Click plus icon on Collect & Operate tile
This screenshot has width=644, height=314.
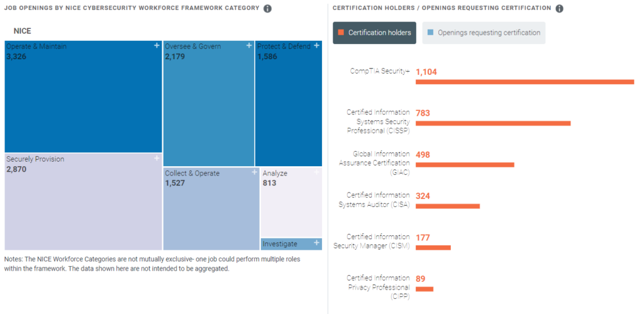click(x=254, y=172)
